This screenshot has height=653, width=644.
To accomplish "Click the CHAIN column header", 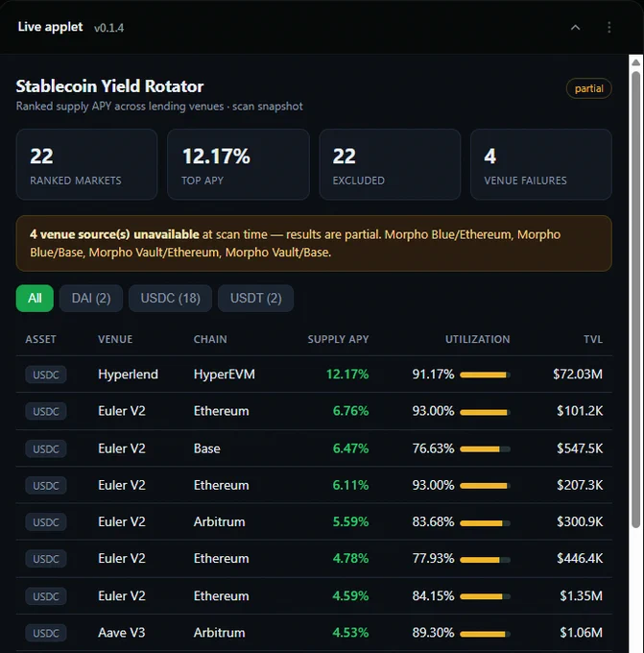I will tap(210, 339).
